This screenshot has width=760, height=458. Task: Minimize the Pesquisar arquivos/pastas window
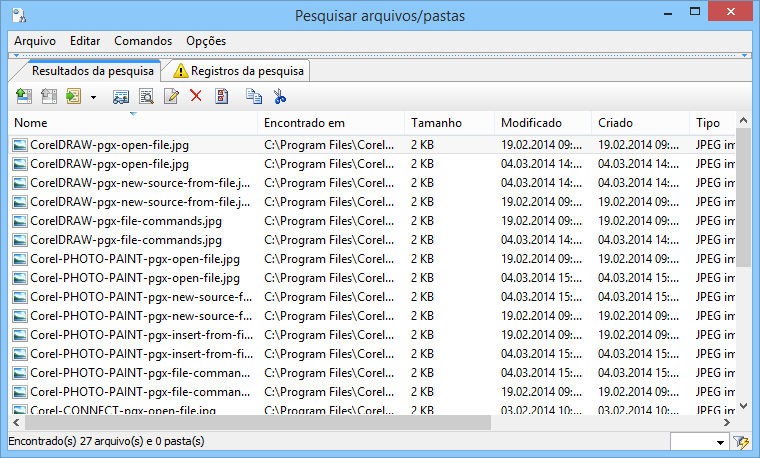[x=668, y=12]
